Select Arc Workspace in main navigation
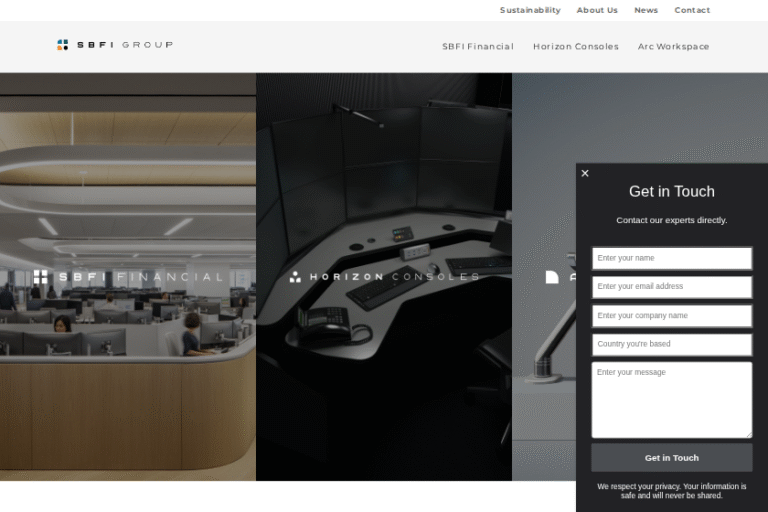The width and height of the screenshot is (768, 512). pyautogui.click(x=673, y=46)
